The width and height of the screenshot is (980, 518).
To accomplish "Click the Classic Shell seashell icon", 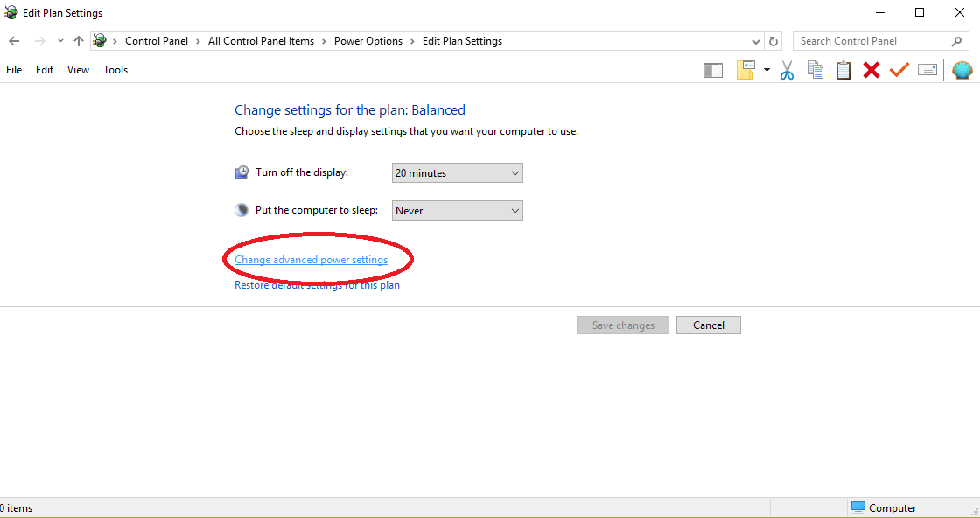I will [x=962, y=70].
